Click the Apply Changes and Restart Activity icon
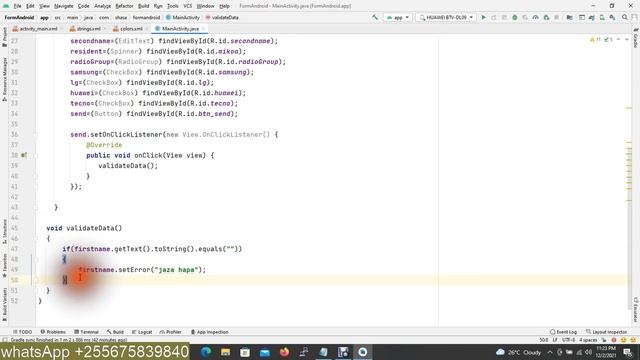 click(x=494, y=18)
